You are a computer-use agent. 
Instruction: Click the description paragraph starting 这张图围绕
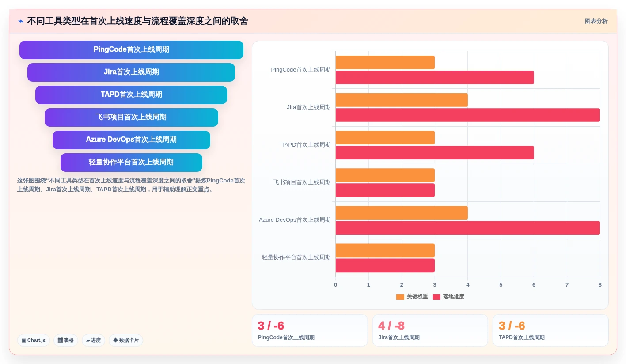(x=131, y=185)
